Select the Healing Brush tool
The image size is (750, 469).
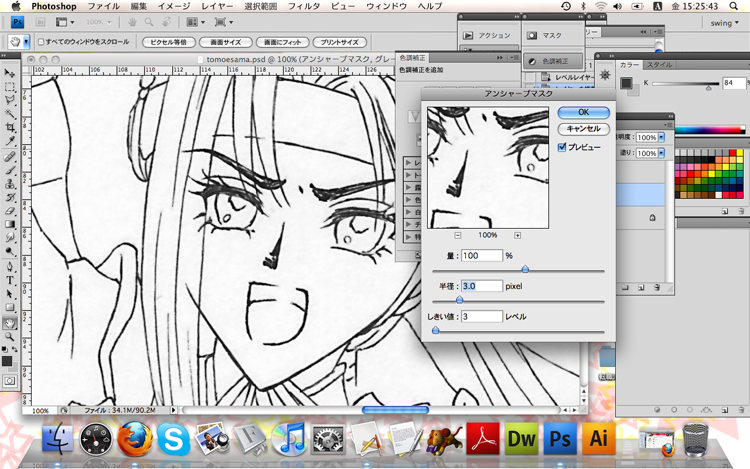point(9,156)
